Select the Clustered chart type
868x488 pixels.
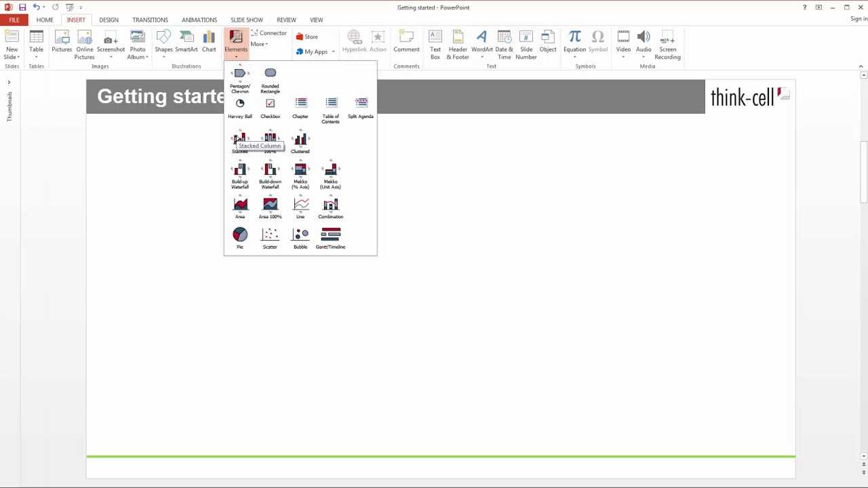[x=300, y=141]
